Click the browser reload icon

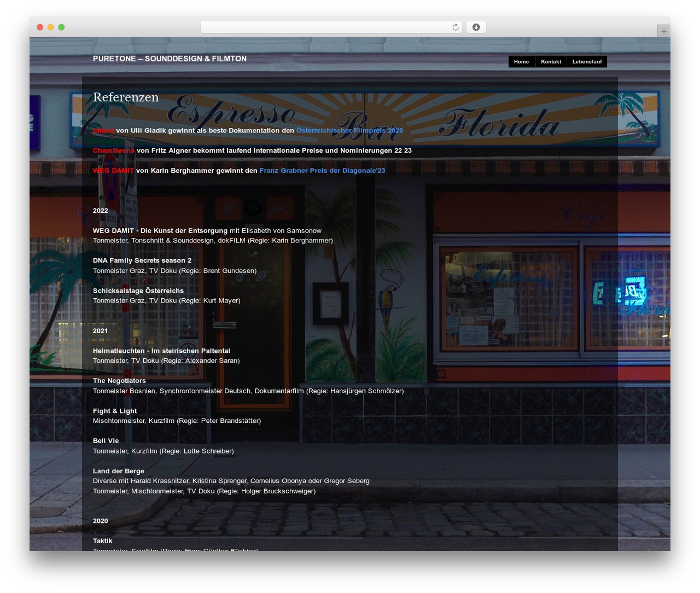point(455,27)
